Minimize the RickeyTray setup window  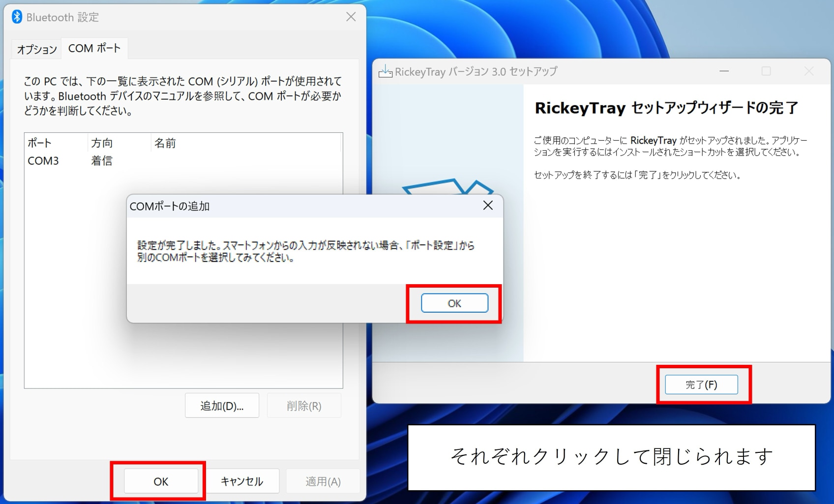point(724,71)
